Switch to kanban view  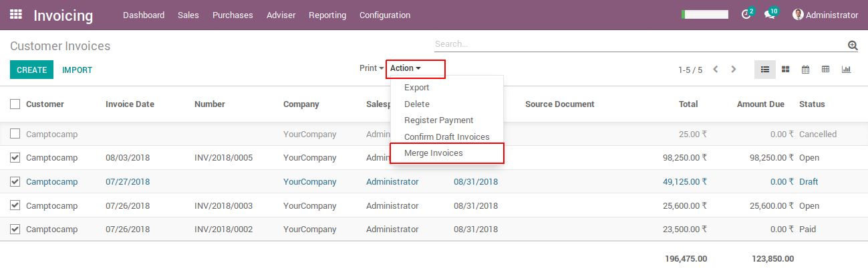(x=786, y=70)
